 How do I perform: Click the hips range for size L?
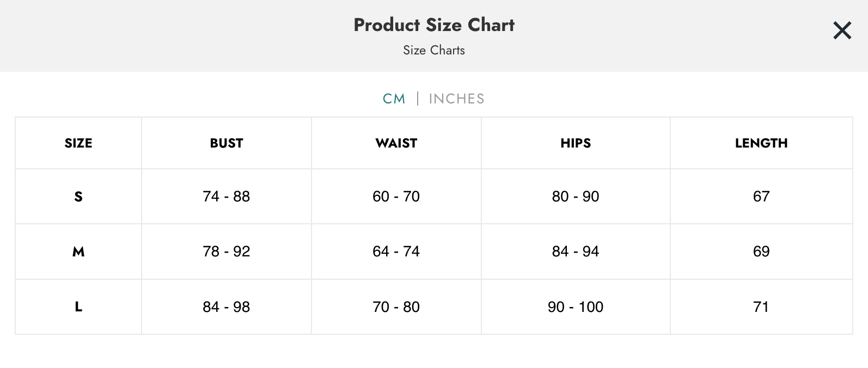[575, 306]
